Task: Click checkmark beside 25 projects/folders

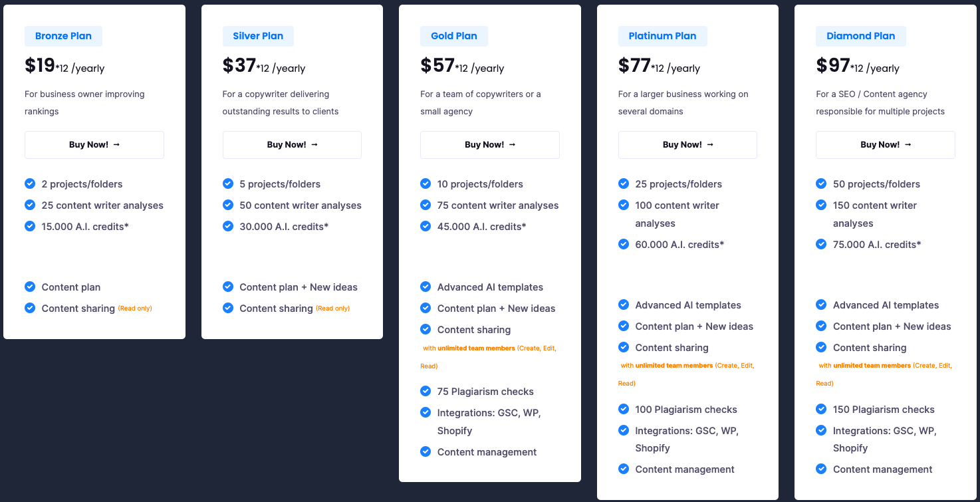Action: [x=624, y=184]
